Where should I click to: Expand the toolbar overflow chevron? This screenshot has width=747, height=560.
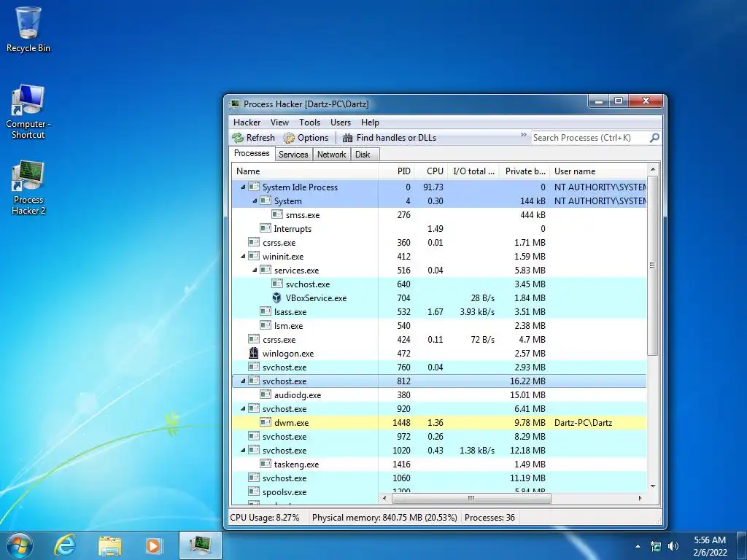523,135
